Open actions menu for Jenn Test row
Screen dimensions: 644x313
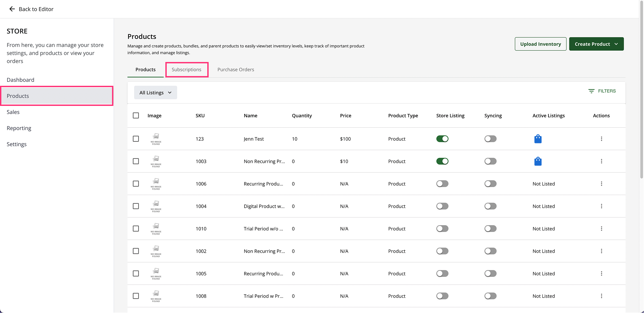click(601, 139)
